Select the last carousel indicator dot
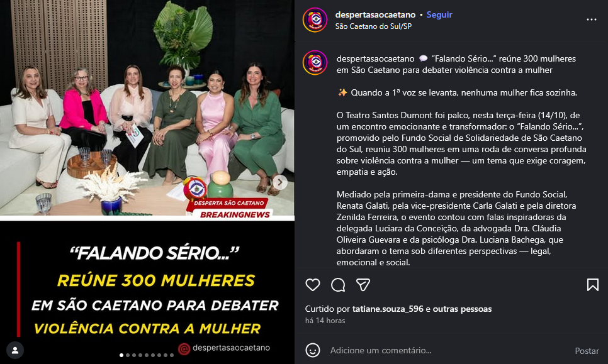608x364 pixels. [x=172, y=355]
